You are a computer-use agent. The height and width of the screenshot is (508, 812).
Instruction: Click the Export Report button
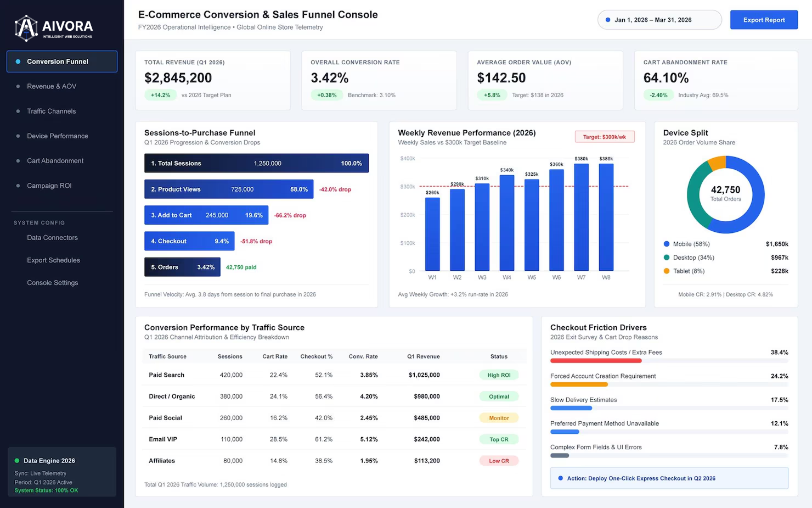pyautogui.click(x=764, y=20)
